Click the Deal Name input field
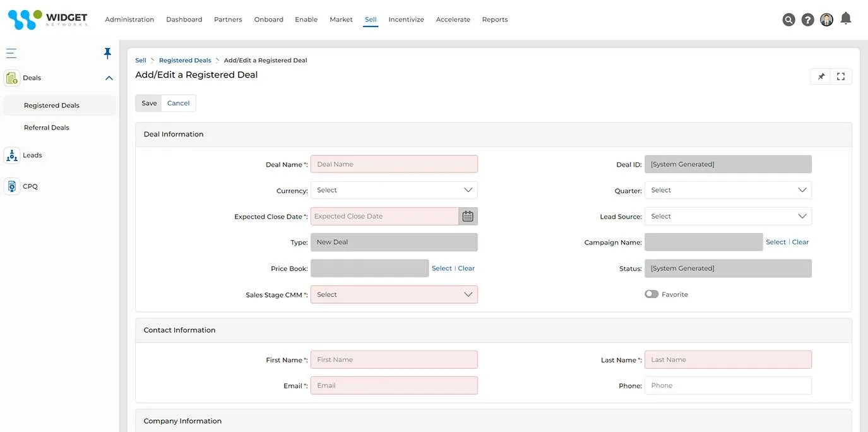 394,164
